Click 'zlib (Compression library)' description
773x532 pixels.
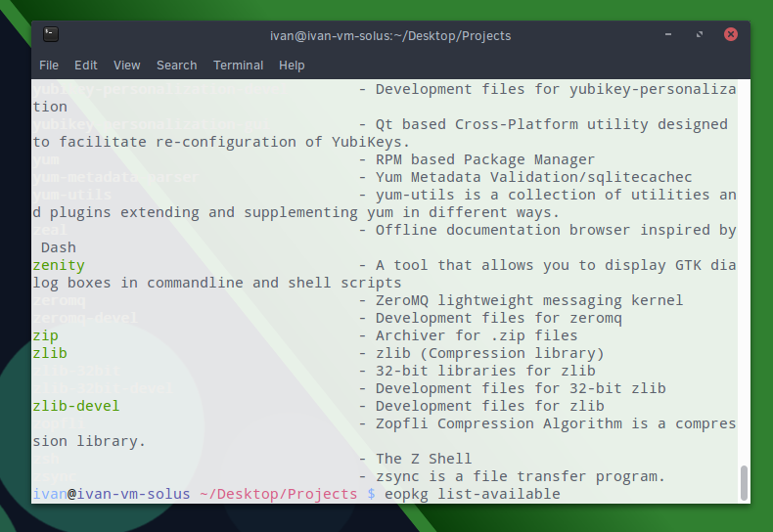pos(489,353)
